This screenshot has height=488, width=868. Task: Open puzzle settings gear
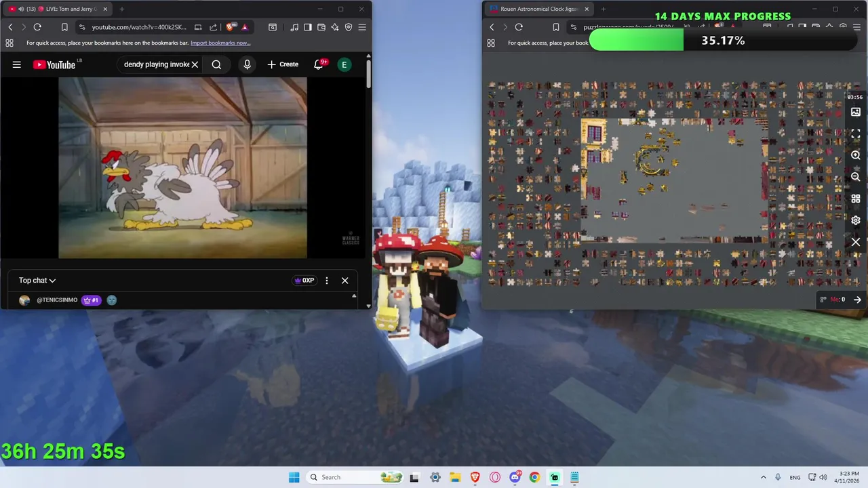click(x=856, y=220)
